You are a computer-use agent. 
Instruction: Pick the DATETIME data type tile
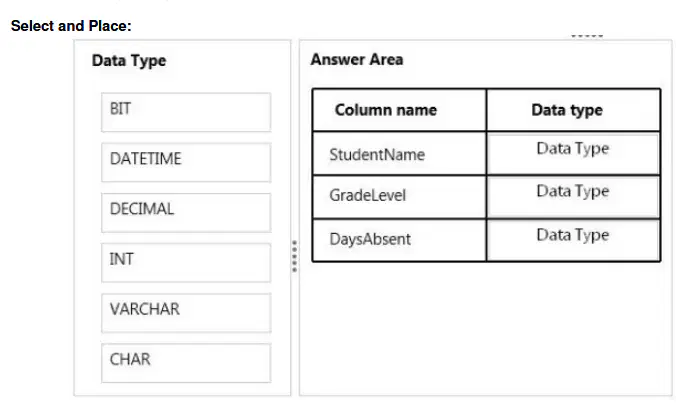[x=186, y=162]
